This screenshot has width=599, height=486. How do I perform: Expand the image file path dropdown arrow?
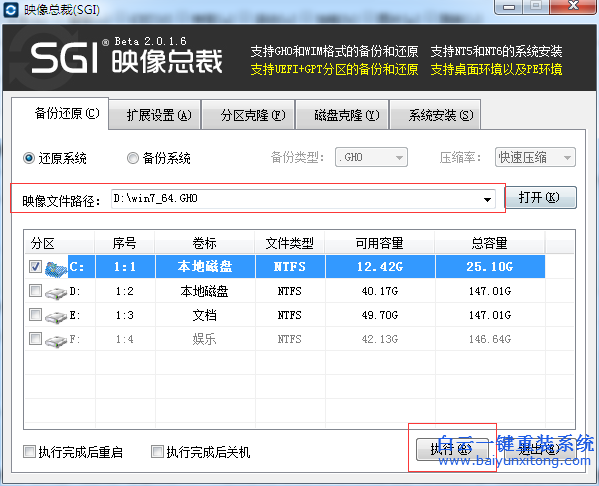487,199
